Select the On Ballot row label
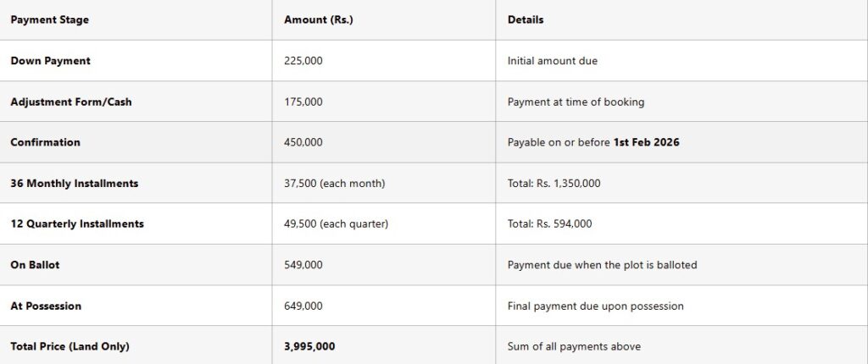This screenshot has height=364, width=868. (x=35, y=265)
